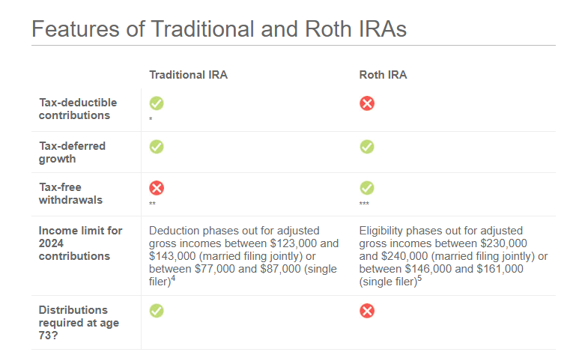Click footnote 5 superscript in Roth column
Screen dimensions: 588x364
point(418,279)
